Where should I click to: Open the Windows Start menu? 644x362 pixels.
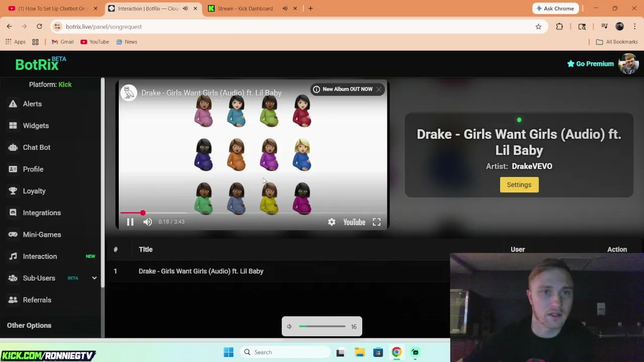coord(228,352)
